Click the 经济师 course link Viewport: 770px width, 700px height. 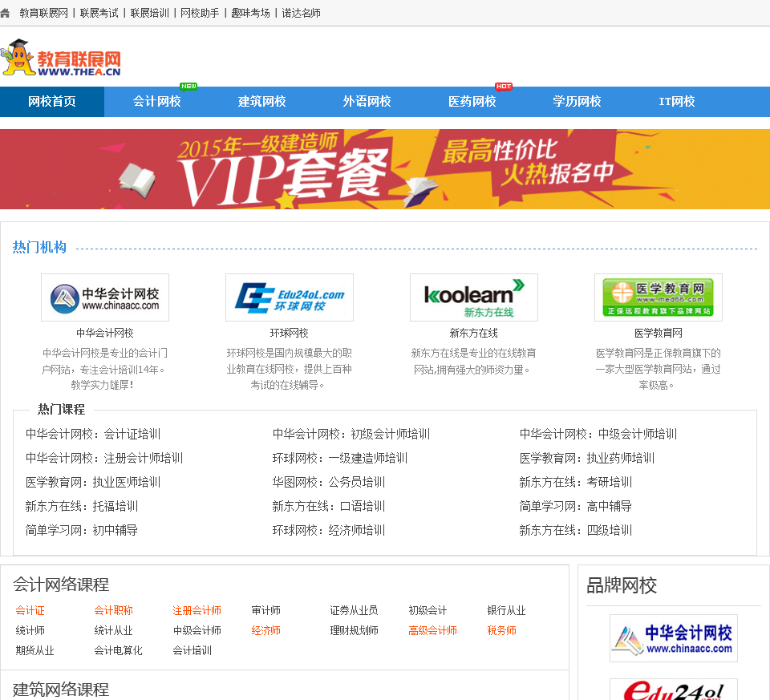[265, 631]
